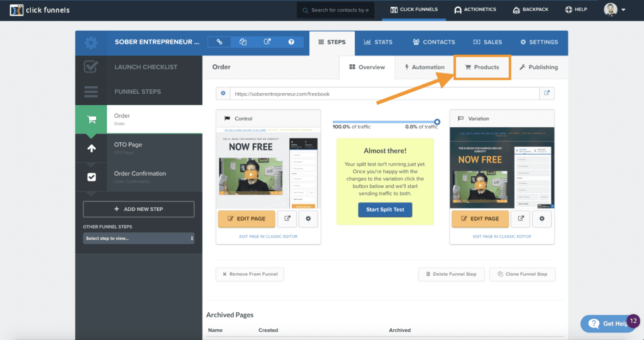
Task: Open funnel in new window icon in header
Action: click(267, 42)
